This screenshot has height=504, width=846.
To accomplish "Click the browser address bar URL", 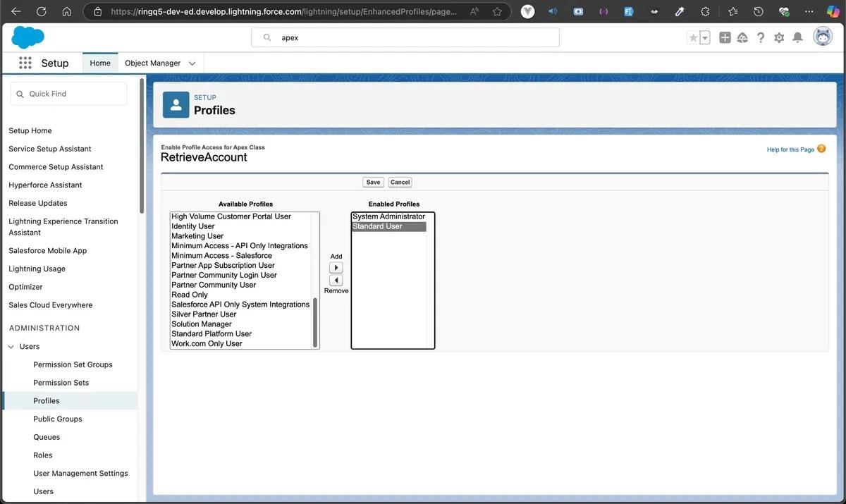I will pyautogui.click(x=282, y=11).
